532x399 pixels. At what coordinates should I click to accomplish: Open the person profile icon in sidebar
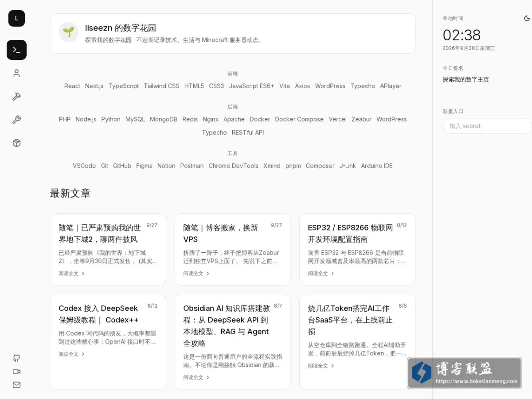point(16,73)
